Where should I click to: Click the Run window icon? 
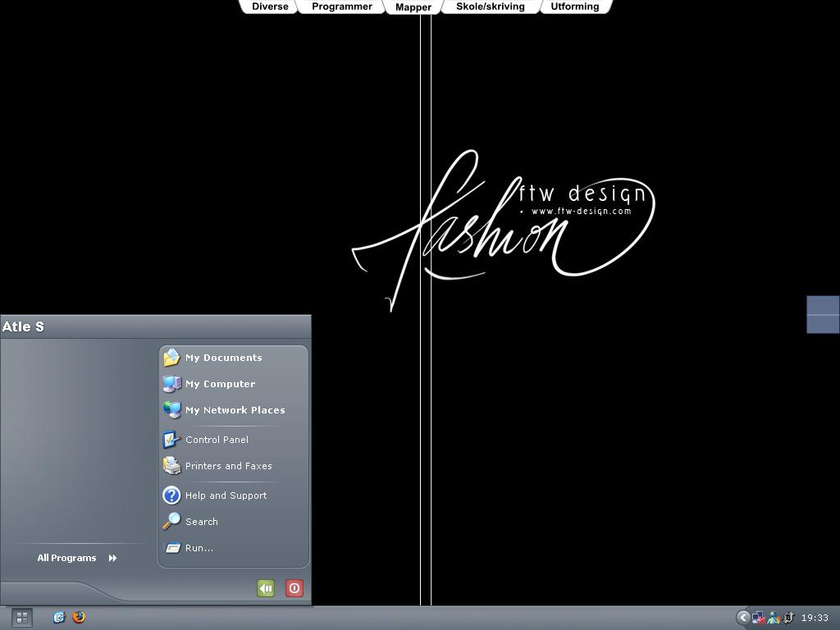coord(172,548)
